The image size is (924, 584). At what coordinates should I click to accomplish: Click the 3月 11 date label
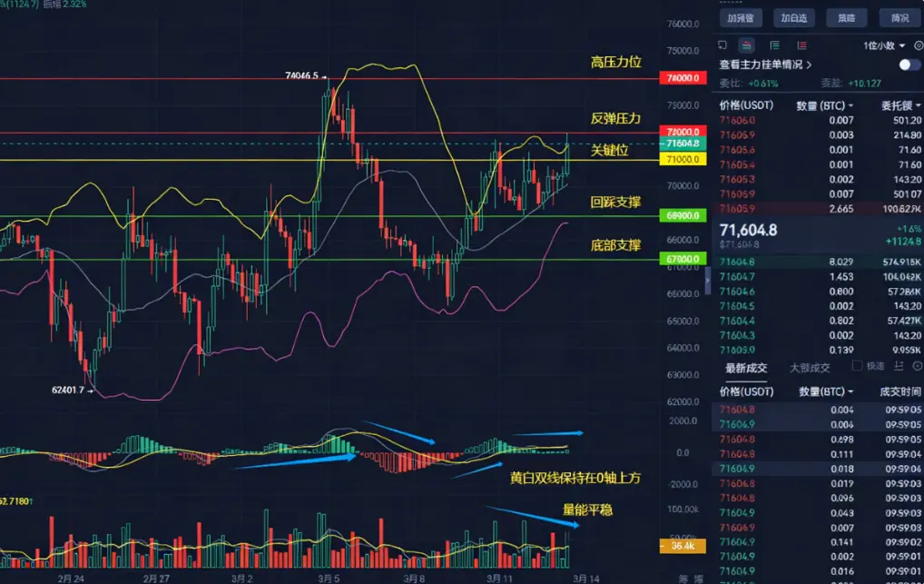tap(499, 579)
